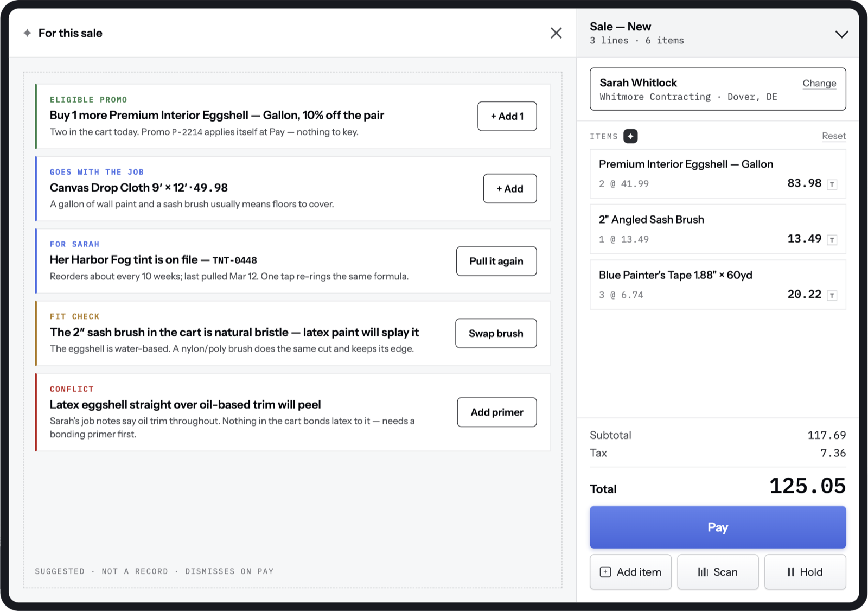The image size is (868, 611).
Task: Close the For this sale panel
Action: pos(556,33)
